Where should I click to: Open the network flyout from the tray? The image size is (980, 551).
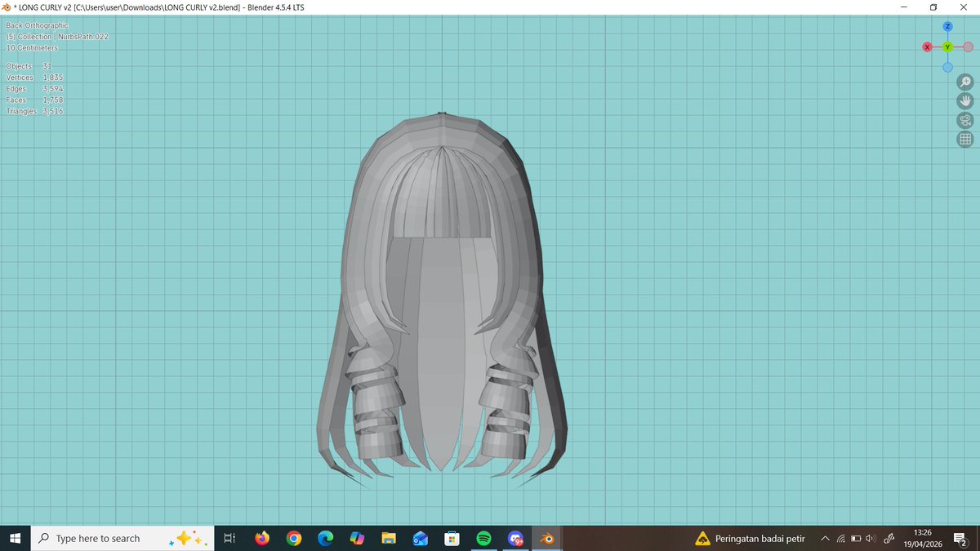pos(841,539)
